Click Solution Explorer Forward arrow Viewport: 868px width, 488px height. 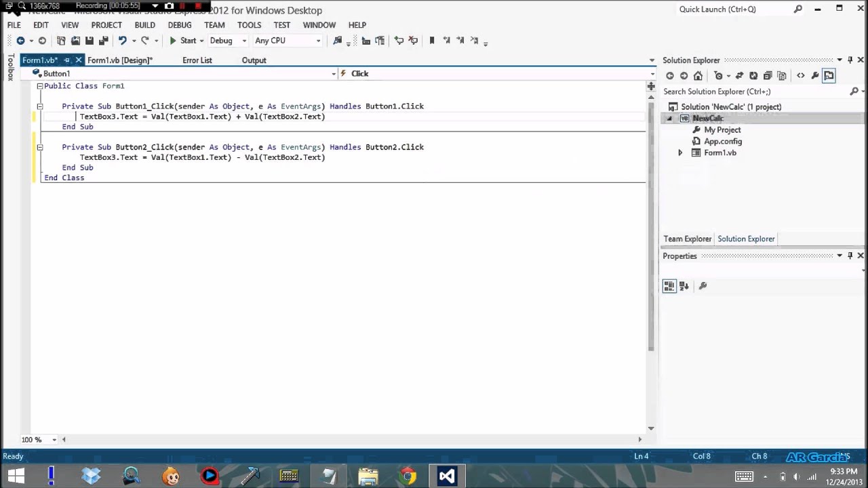[x=684, y=76]
